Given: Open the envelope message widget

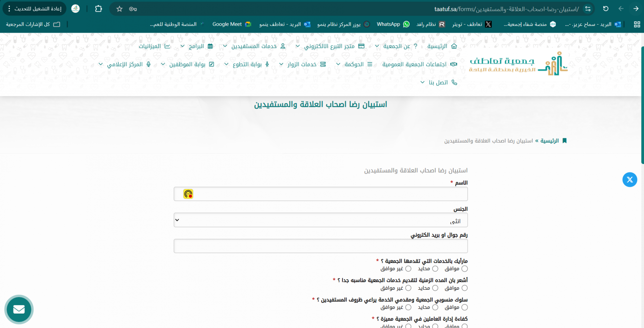Looking at the screenshot, I should [x=19, y=309].
